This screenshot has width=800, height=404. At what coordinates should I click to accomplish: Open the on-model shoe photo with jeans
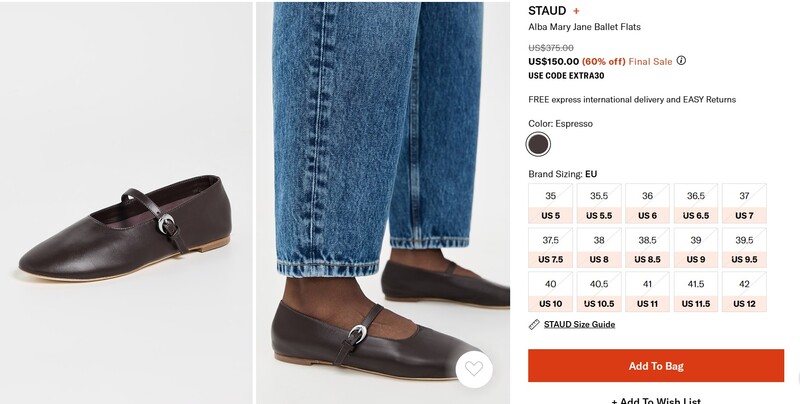383,202
